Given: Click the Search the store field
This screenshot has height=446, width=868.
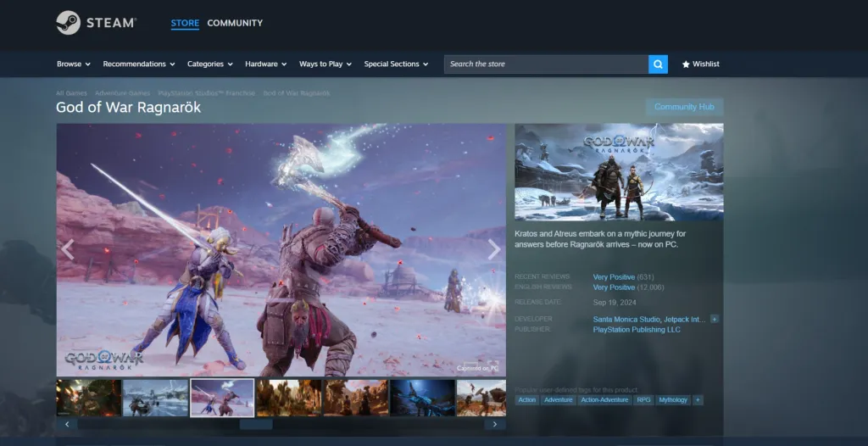Looking at the screenshot, I should (x=546, y=64).
